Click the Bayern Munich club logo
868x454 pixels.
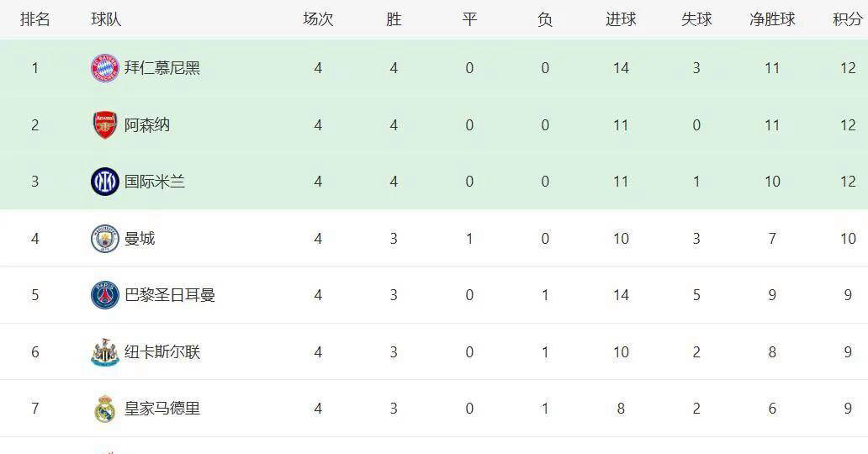(x=105, y=68)
